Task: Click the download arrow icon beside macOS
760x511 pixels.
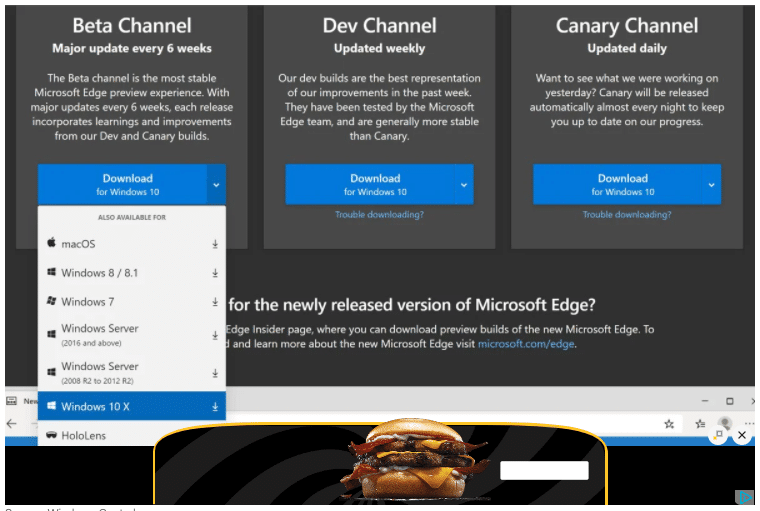Action: [215, 244]
